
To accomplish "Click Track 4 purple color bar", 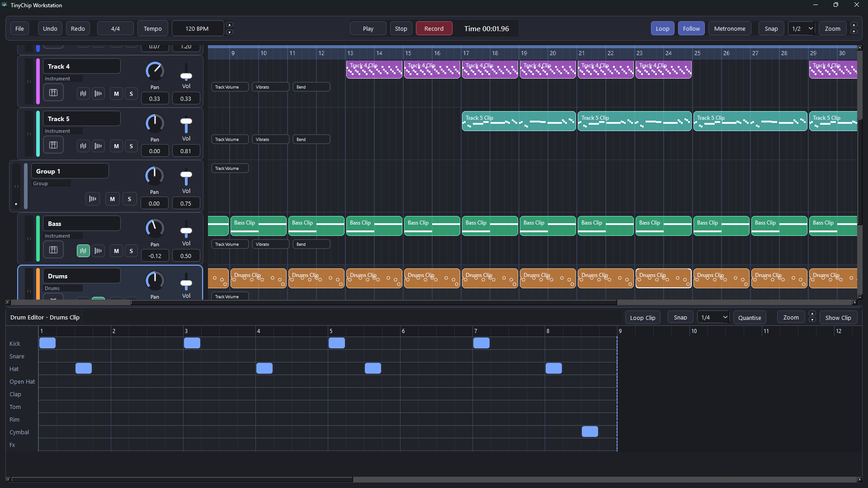I will coord(38,82).
